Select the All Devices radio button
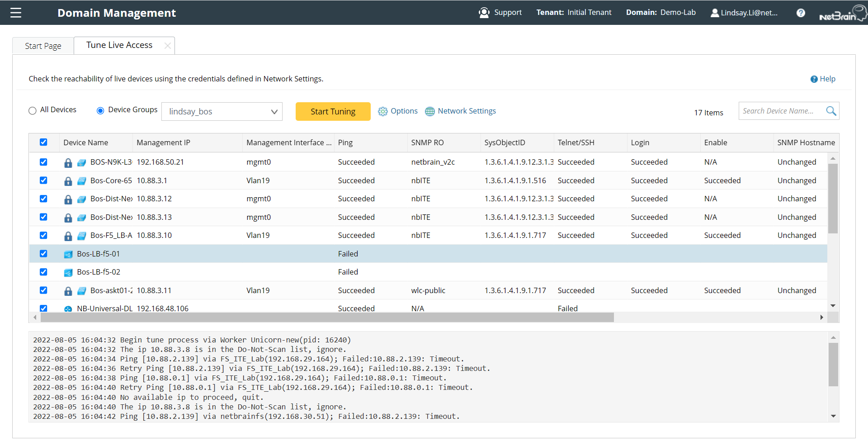 (32, 110)
